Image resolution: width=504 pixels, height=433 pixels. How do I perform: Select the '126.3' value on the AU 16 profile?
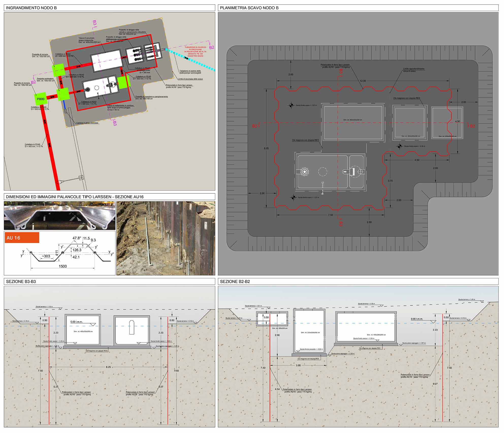tap(77, 250)
